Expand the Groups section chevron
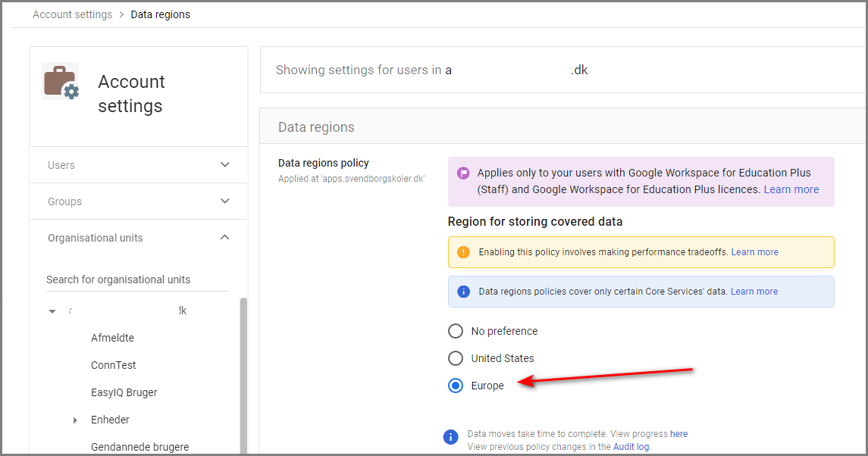 pyautogui.click(x=224, y=201)
